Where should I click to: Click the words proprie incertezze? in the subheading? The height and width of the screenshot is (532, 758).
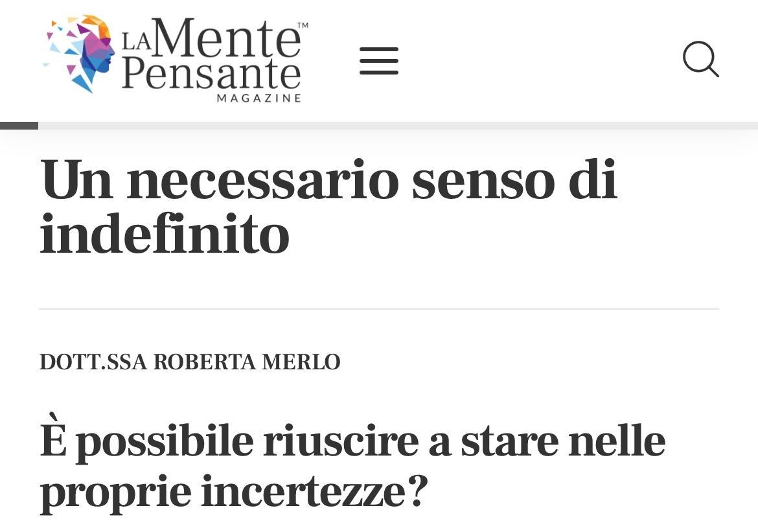click(x=233, y=492)
